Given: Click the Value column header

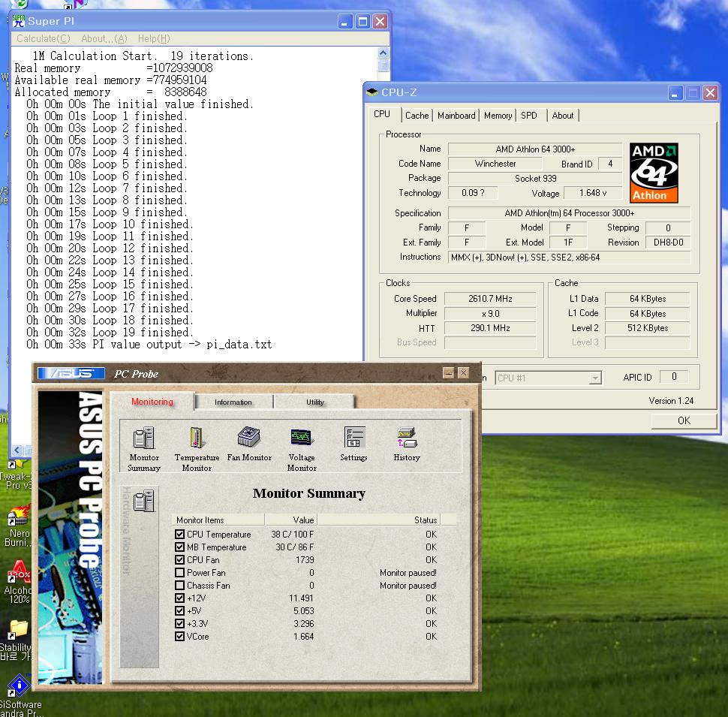Looking at the screenshot, I should [x=290, y=520].
